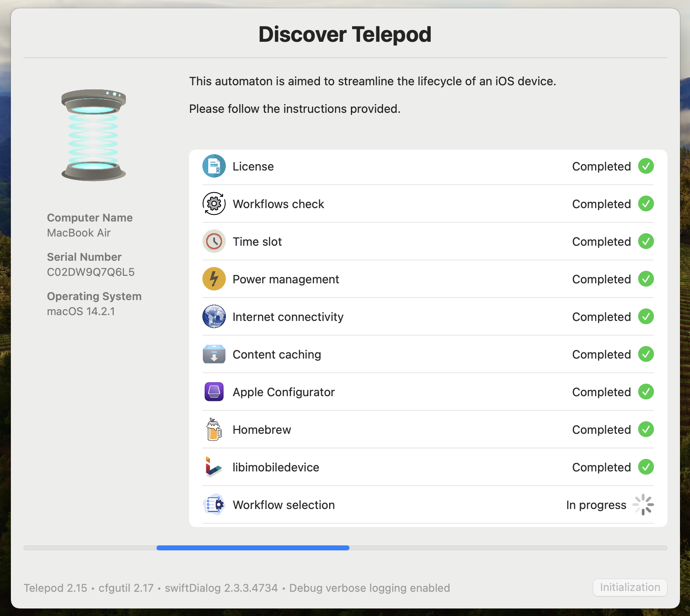690x616 pixels.
Task: Click the 'macOS 14.2.1' operating system value
Action: [x=81, y=311]
